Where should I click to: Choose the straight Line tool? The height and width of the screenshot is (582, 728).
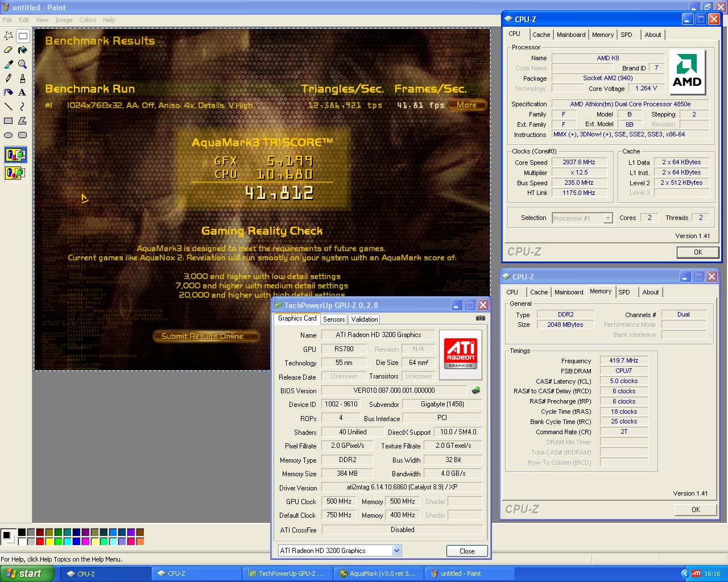(x=9, y=107)
